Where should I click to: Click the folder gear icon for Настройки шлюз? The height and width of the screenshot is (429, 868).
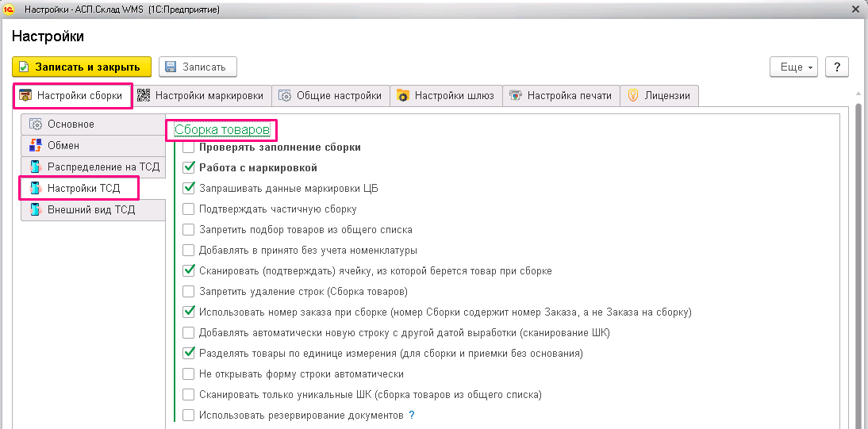[402, 96]
